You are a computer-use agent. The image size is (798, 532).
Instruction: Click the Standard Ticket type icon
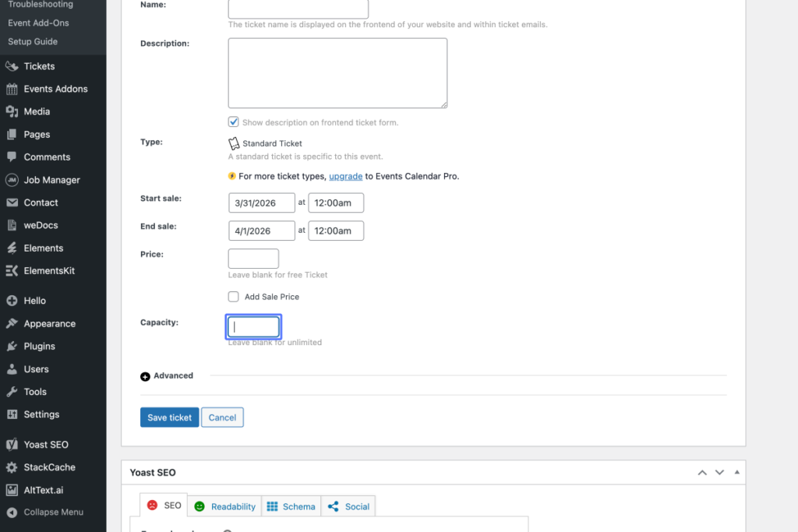coord(234,143)
